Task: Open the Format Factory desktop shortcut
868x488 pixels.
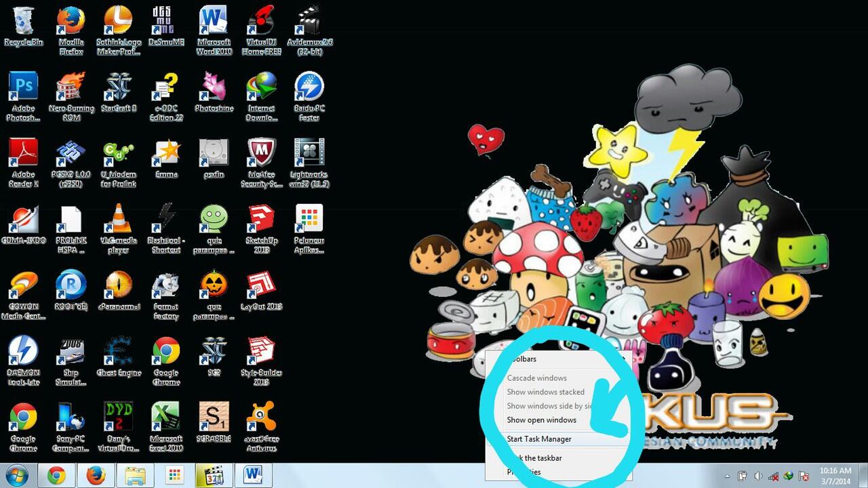Action: pyautogui.click(x=166, y=295)
